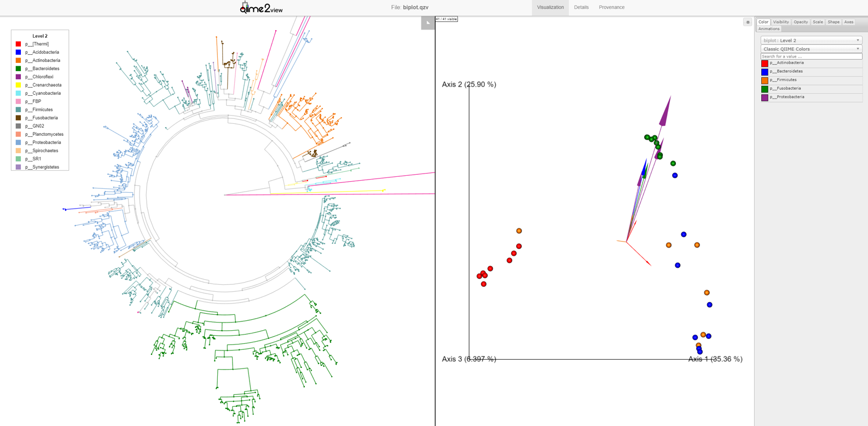Click p__FBP in the tree legend
The width and height of the screenshot is (868, 426).
coord(33,101)
